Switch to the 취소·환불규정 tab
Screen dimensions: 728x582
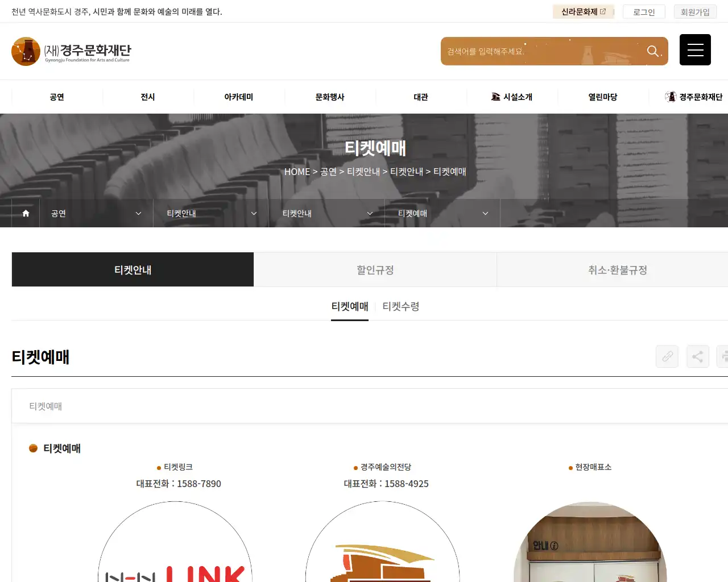tap(617, 270)
